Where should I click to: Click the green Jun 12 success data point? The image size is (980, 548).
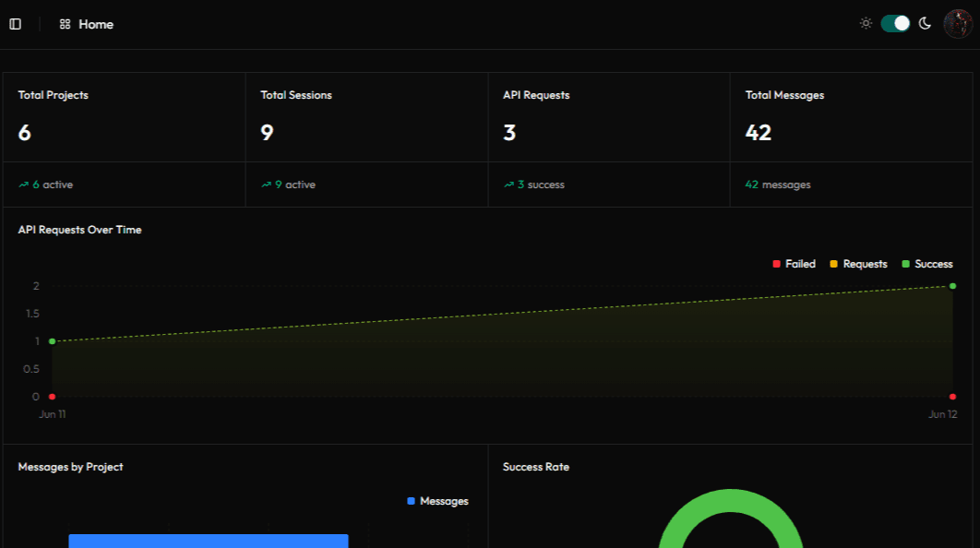[952, 286]
